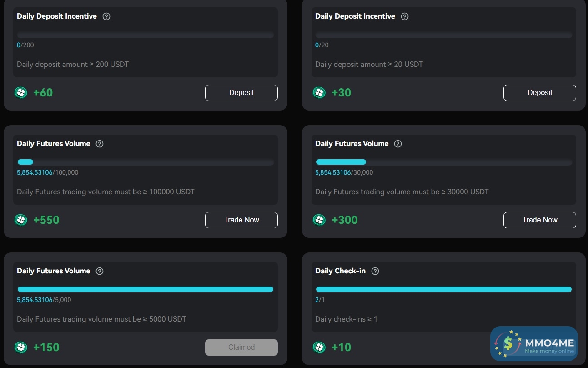Select the clover reward icon beside +550
The height and width of the screenshot is (368, 588).
pyautogui.click(x=21, y=220)
